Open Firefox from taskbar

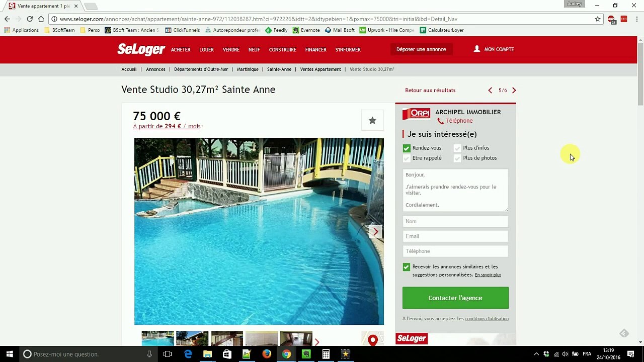(267, 354)
